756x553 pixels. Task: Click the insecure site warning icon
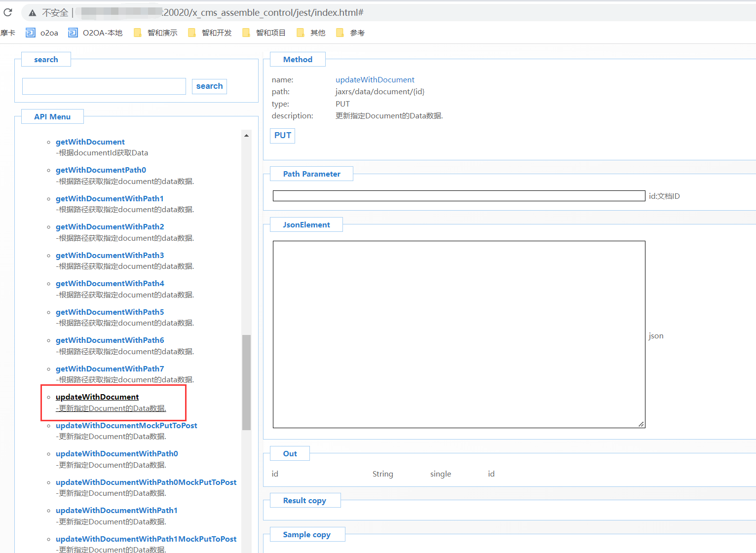coord(33,13)
